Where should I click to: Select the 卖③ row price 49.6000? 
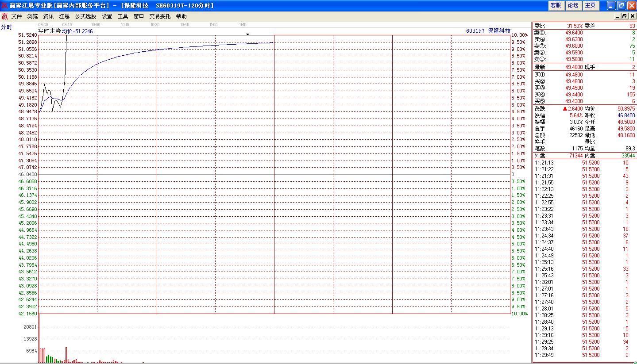(574, 46)
